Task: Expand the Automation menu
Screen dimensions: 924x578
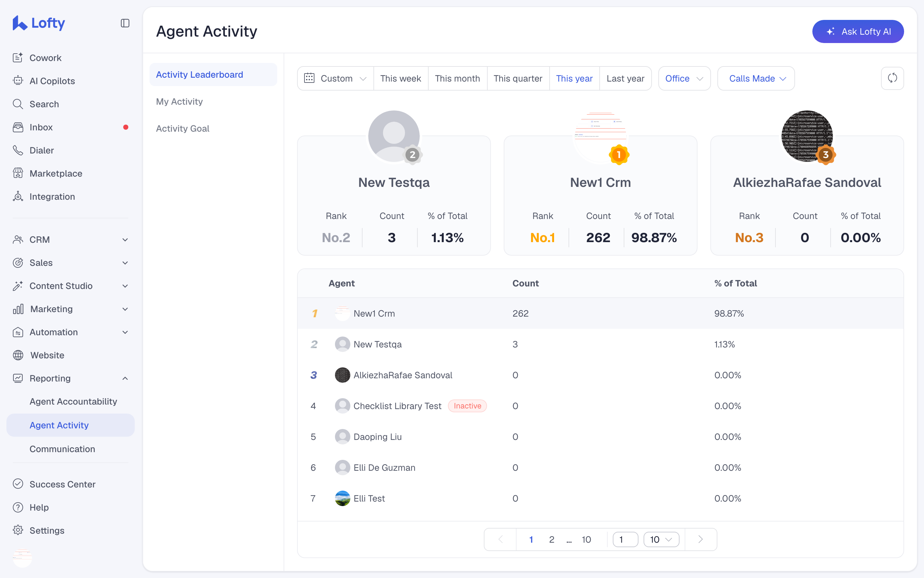Action: click(70, 332)
